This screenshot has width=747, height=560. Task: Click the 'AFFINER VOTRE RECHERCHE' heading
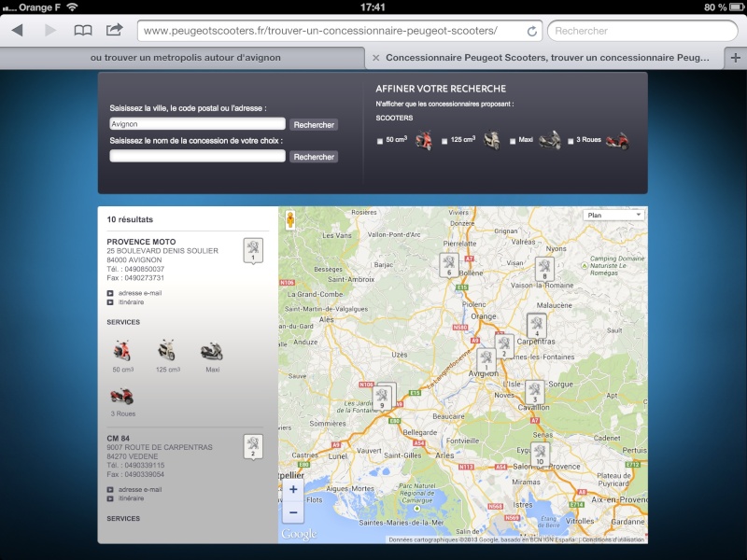point(441,89)
